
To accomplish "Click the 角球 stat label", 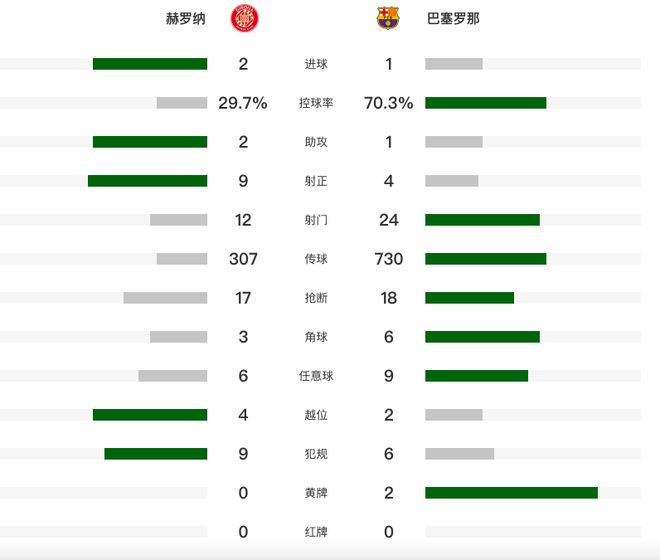I will [316, 337].
